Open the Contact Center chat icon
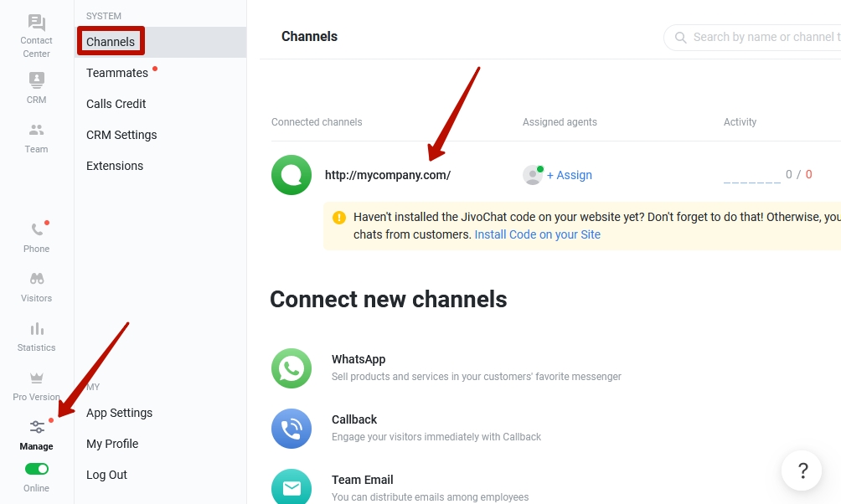Screen dimensions: 841x504 37,23
